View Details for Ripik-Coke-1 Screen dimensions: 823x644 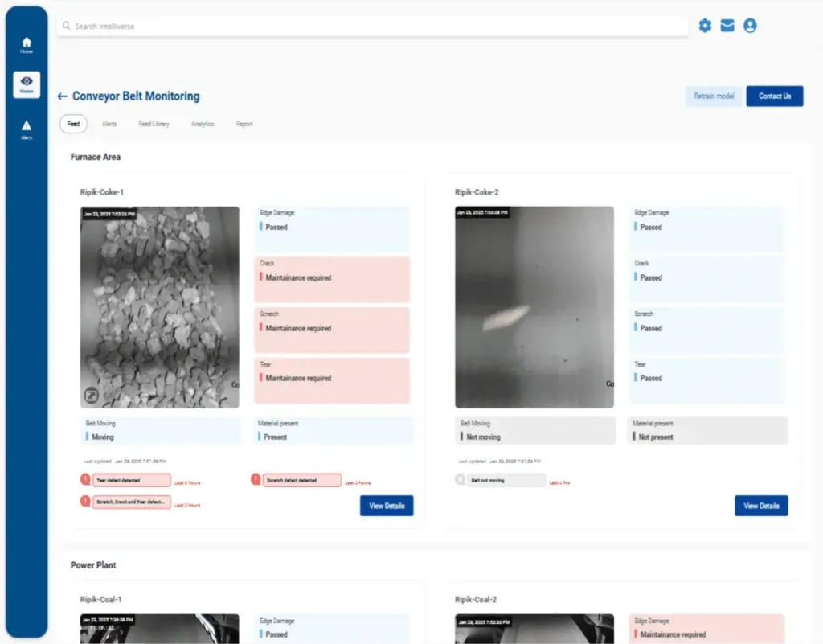pos(387,506)
